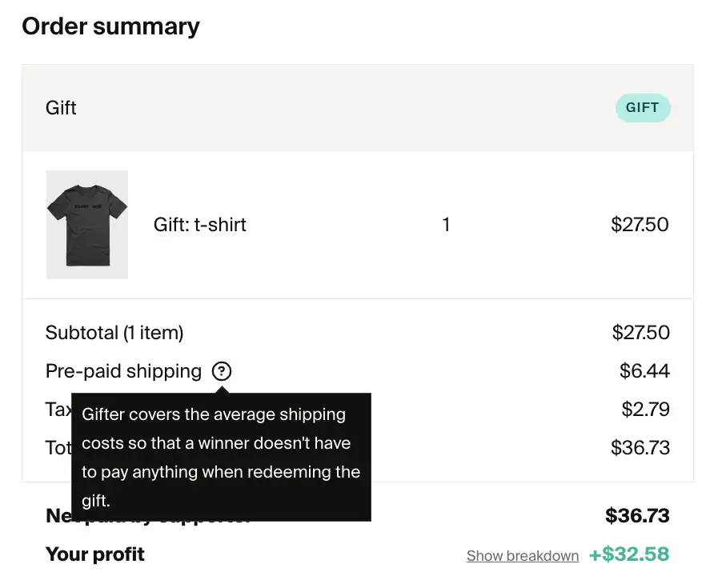Click the Pre-paid shipping help icon
Image resolution: width=718 pixels, height=588 pixels.
[221, 370]
